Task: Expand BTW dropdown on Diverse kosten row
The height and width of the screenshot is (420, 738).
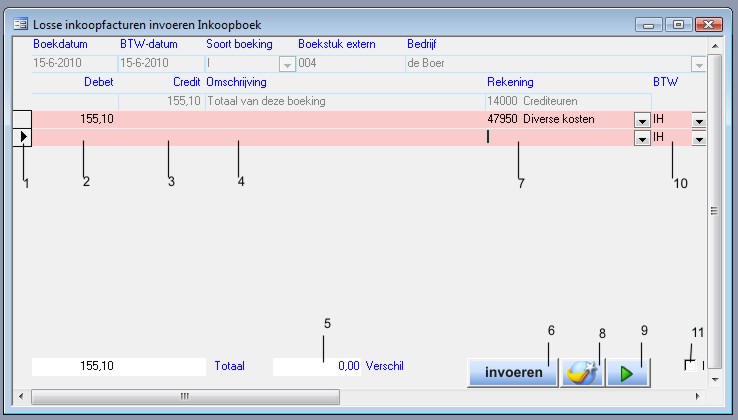Action: pos(699,120)
